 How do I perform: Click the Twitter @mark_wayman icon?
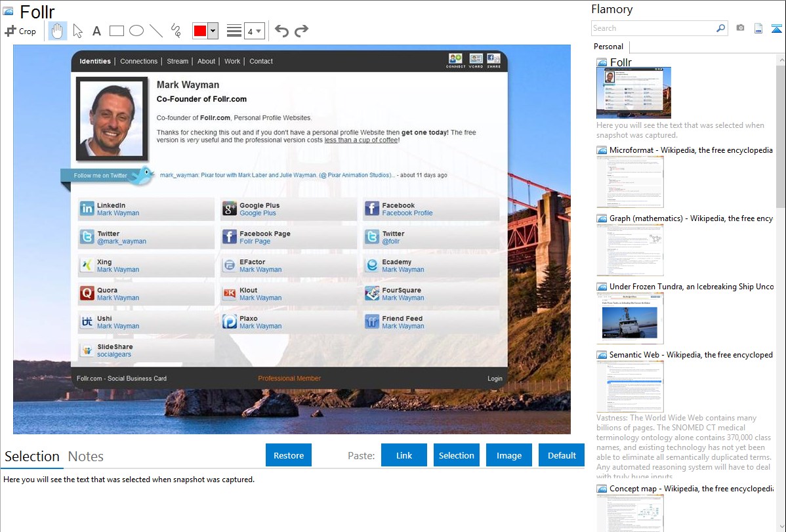(x=87, y=237)
